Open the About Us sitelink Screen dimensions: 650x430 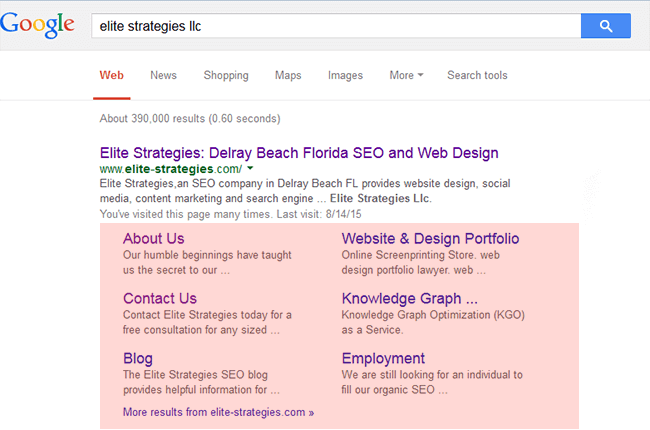point(153,238)
